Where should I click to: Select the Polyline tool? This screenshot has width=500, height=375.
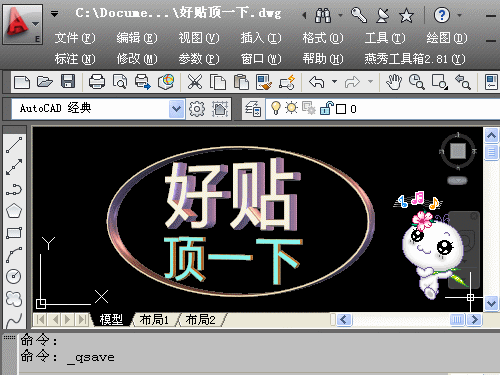click(14, 189)
